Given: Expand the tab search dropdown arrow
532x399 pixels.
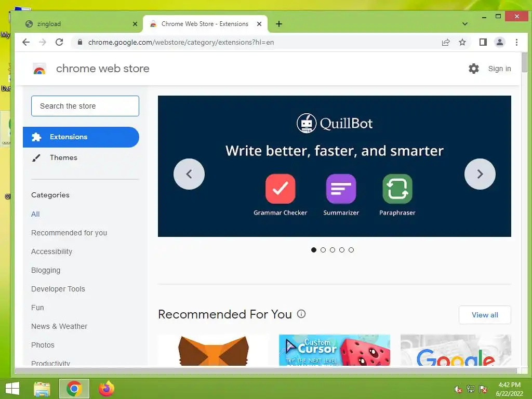Looking at the screenshot, I should point(465,24).
